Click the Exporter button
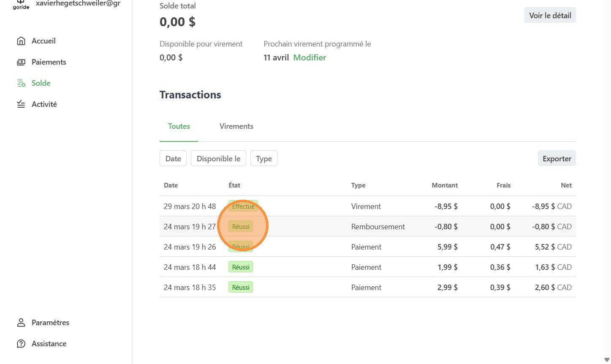 [x=557, y=158]
